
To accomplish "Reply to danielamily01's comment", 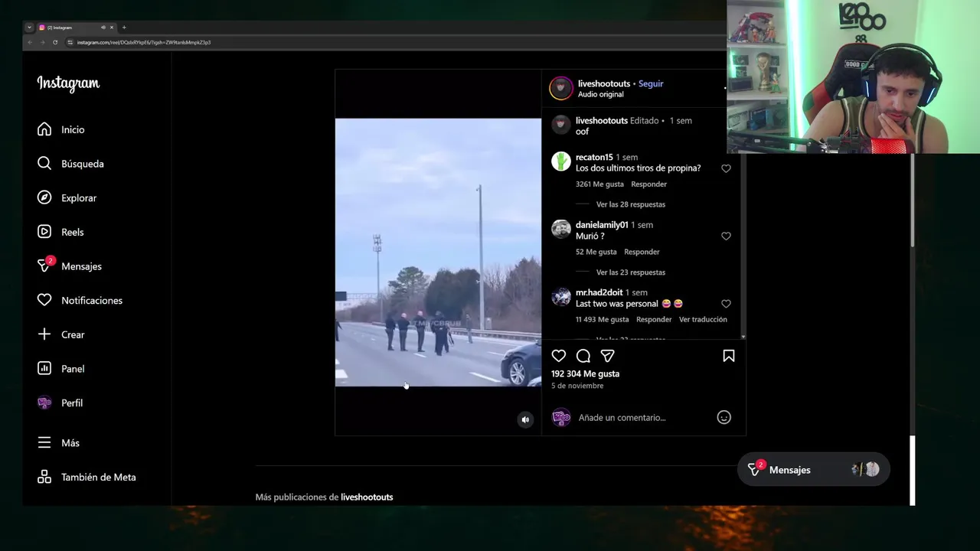I will click(642, 252).
